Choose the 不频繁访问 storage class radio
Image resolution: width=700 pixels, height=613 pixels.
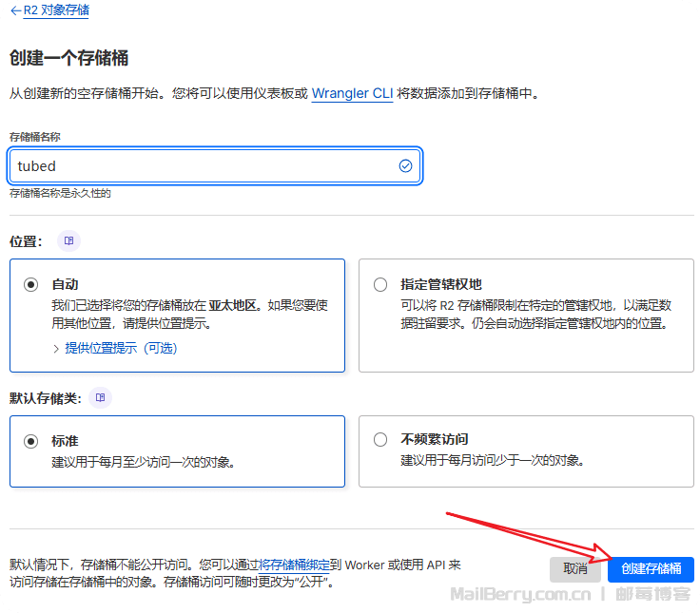tap(380, 440)
